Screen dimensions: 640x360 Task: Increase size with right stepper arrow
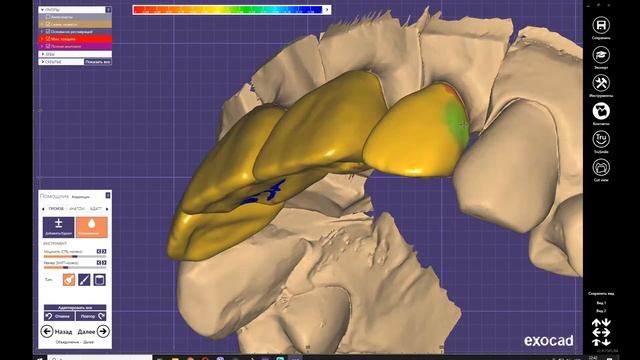[104, 262]
